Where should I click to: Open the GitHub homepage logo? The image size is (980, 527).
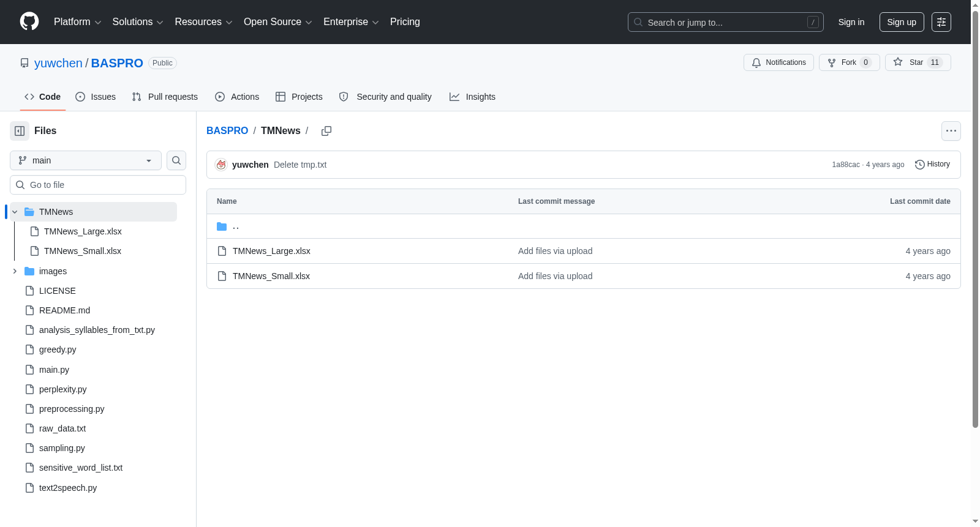(29, 21)
